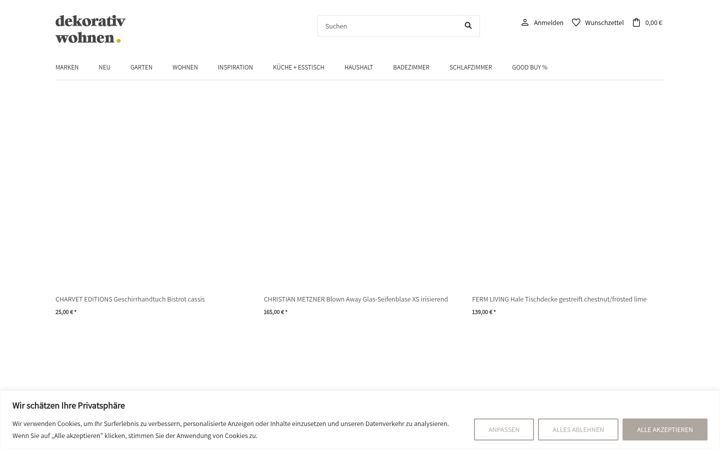Open the SCHLAFZIMMER category
Screen dimensions: 720x450
pos(471,67)
